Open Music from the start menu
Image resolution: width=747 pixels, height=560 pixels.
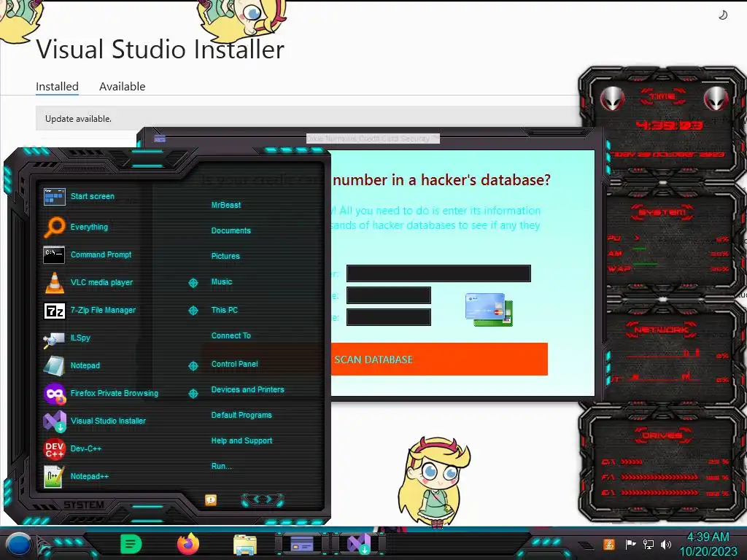click(222, 282)
